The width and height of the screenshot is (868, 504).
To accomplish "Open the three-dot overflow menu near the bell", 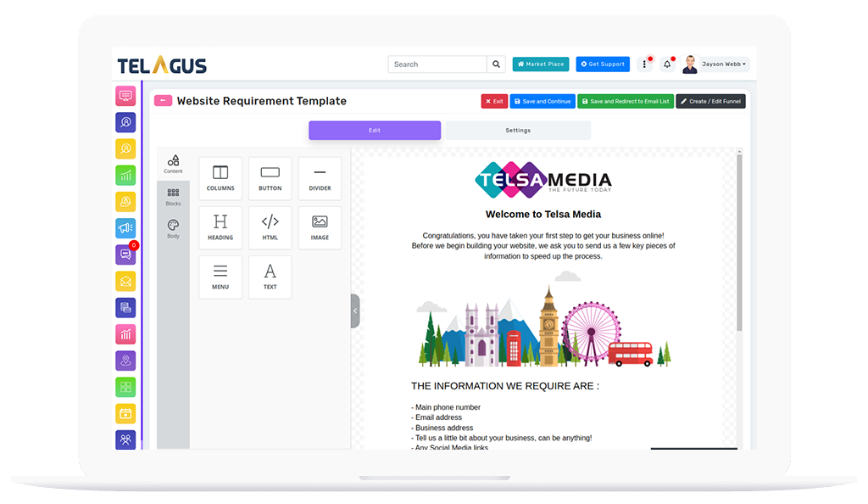I will tap(644, 64).
